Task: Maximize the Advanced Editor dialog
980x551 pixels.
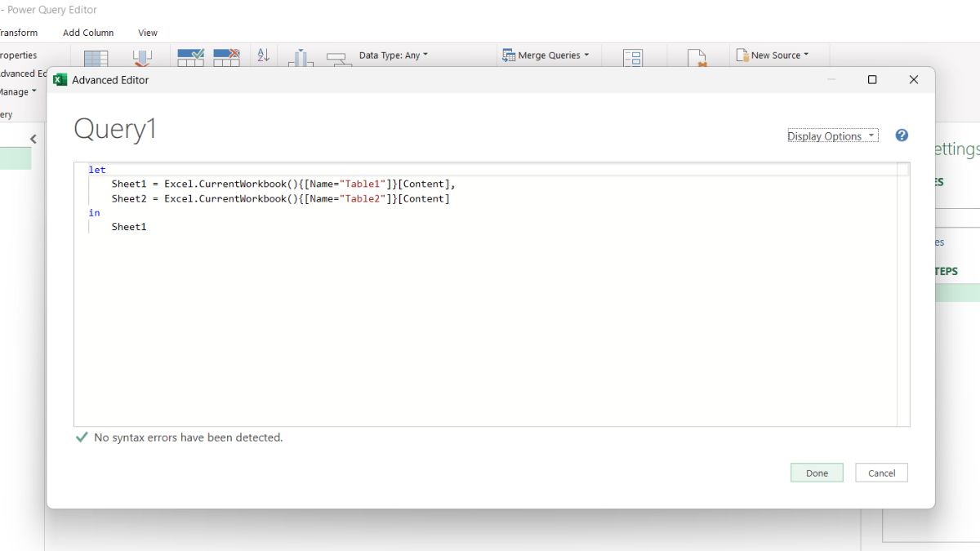Action: pyautogui.click(x=872, y=80)
